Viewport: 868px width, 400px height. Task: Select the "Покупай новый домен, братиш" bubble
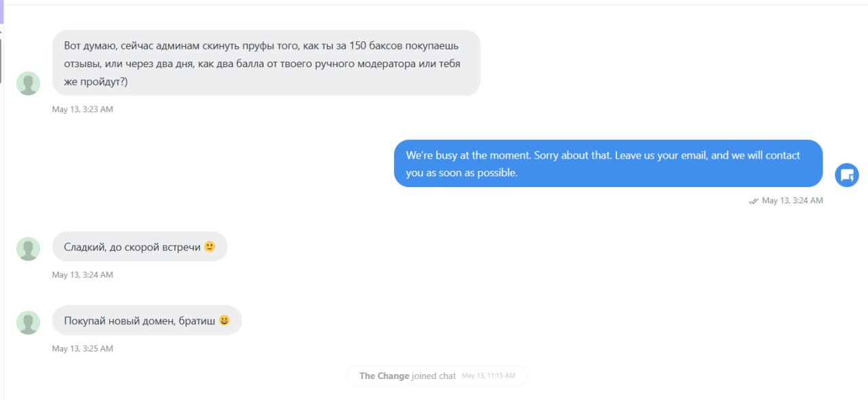tap(147, 321)
